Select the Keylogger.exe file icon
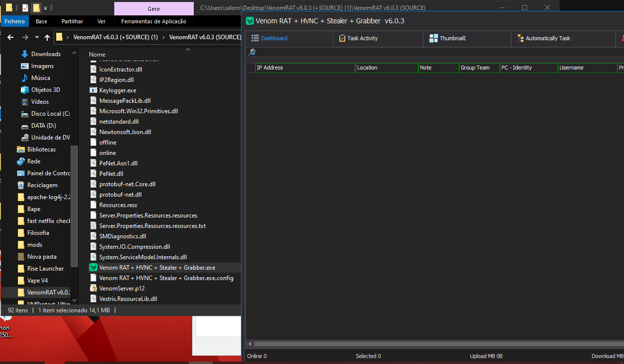The height and width of the screenshot is (364, 624). (x=93, y=90)
